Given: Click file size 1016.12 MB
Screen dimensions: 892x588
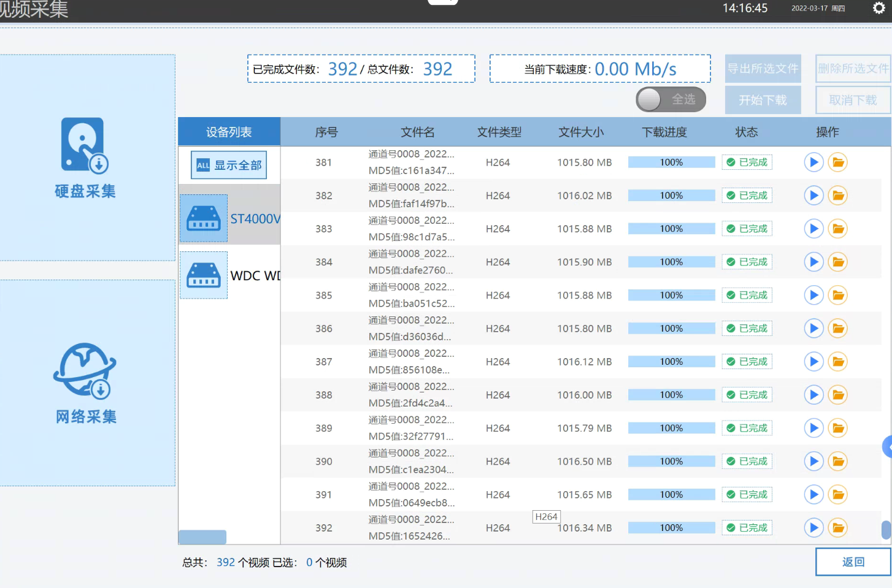Looking at the screenshot, I should pyautogui.click(x=585, y=362).
